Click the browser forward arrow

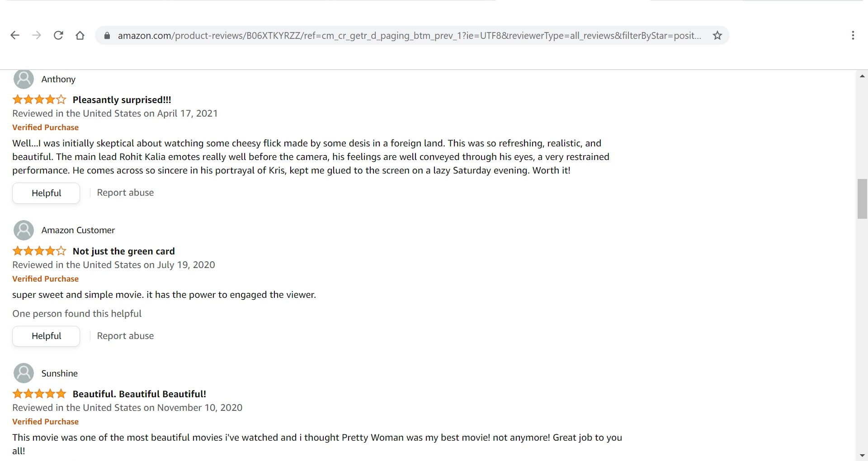point(37,35)
